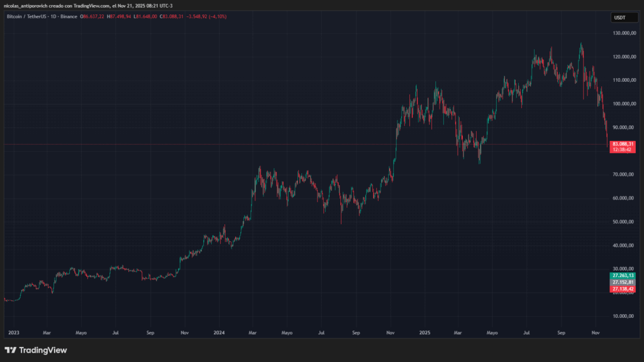The width and height of the screenshot is (644, 362).
Task: Click the 2025 label on time axis
Action: click(425, 332)
